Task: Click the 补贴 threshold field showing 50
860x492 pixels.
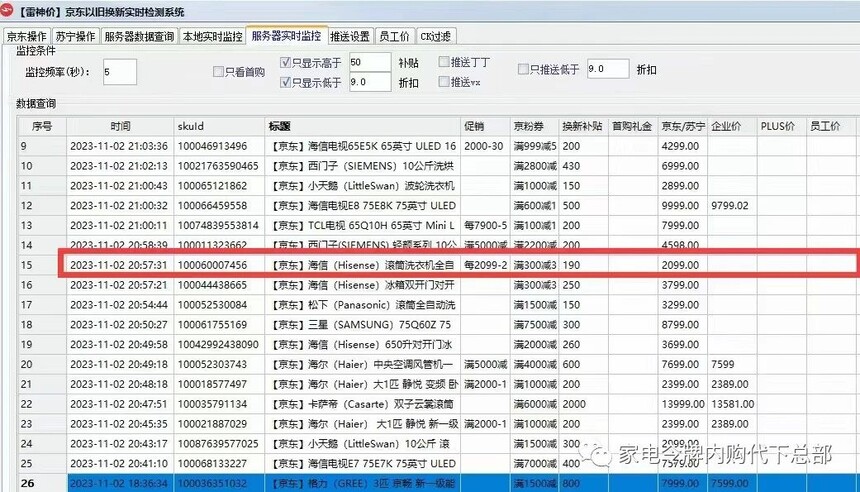Action: [x=370, y=62]
